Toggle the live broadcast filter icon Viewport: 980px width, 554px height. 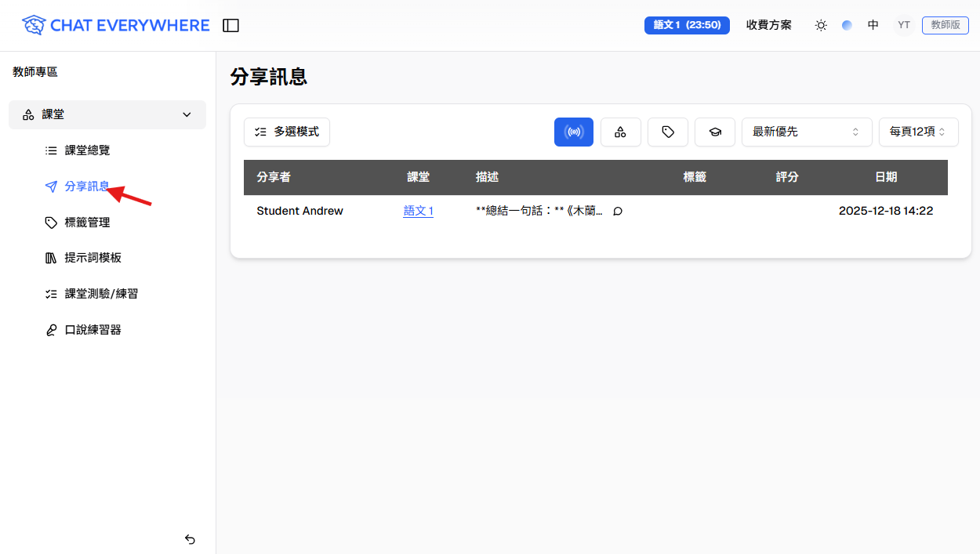pos(574,132)
